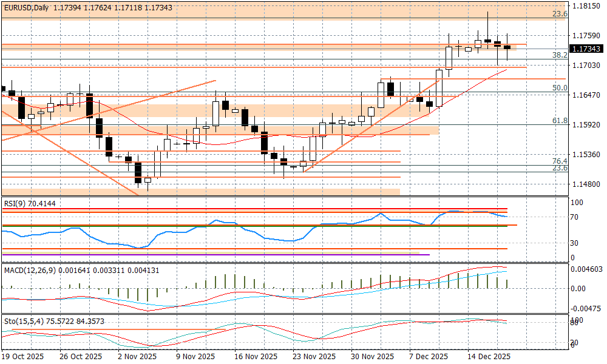The image size is (607, 364).
Task: Click the 19 Oct 2025 date label
Action: [x=23, y=356]
